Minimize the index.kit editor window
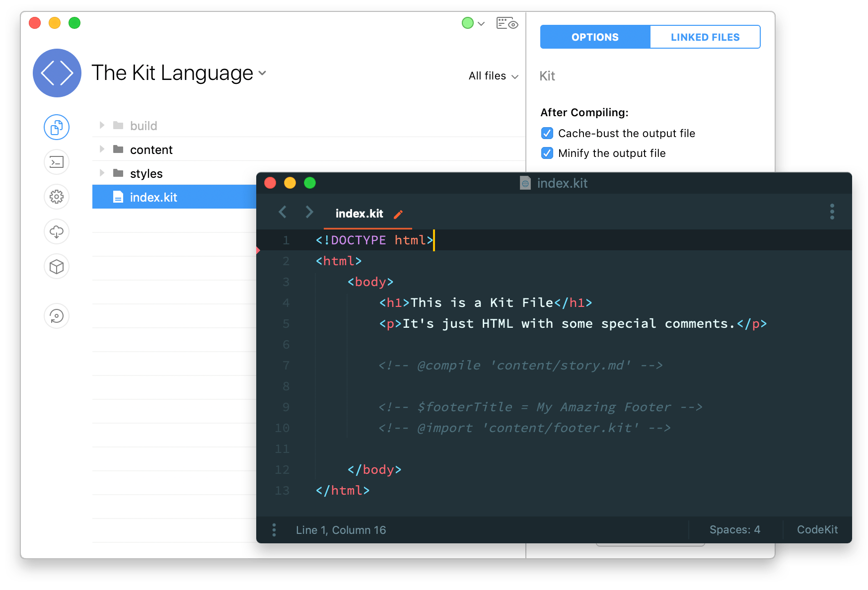This screenshot has height=590, width=868. 290,183
